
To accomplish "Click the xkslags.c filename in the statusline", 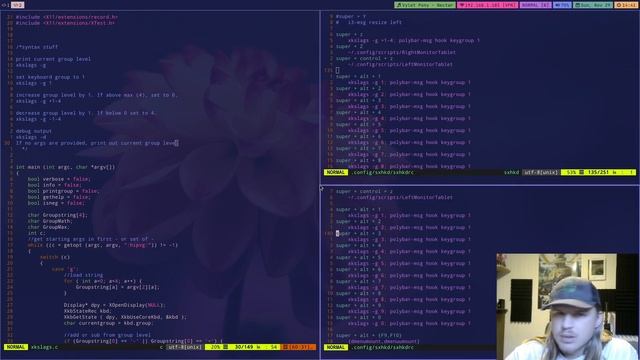I will [44, 347].
